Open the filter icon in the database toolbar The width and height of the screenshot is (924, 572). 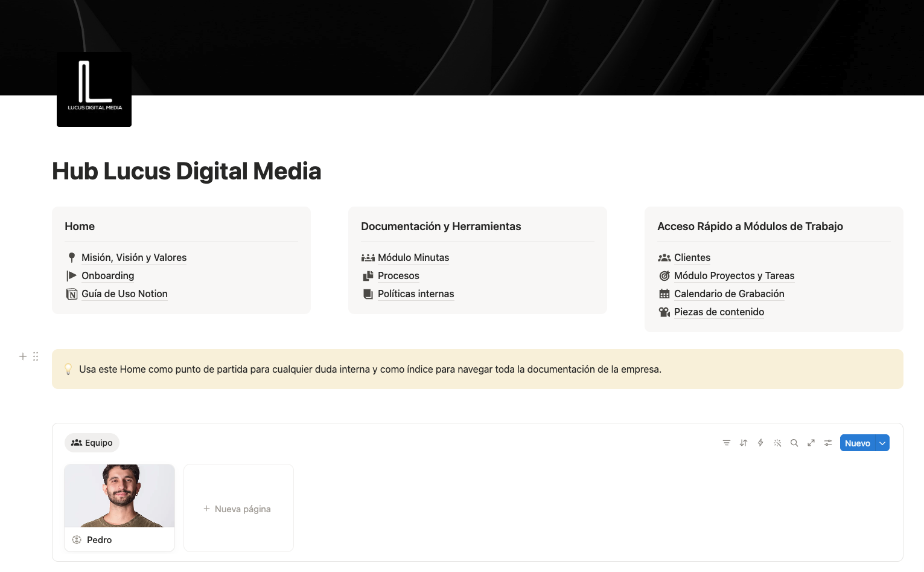[727, 443]
